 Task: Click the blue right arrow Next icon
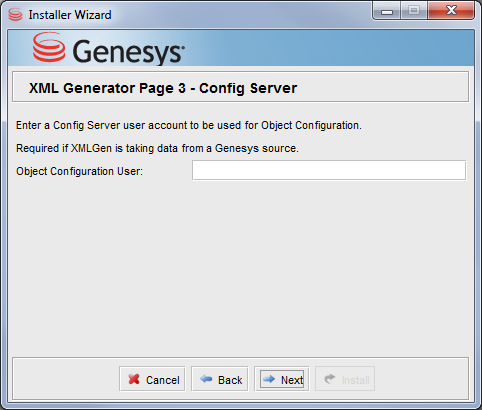(269, 379)
